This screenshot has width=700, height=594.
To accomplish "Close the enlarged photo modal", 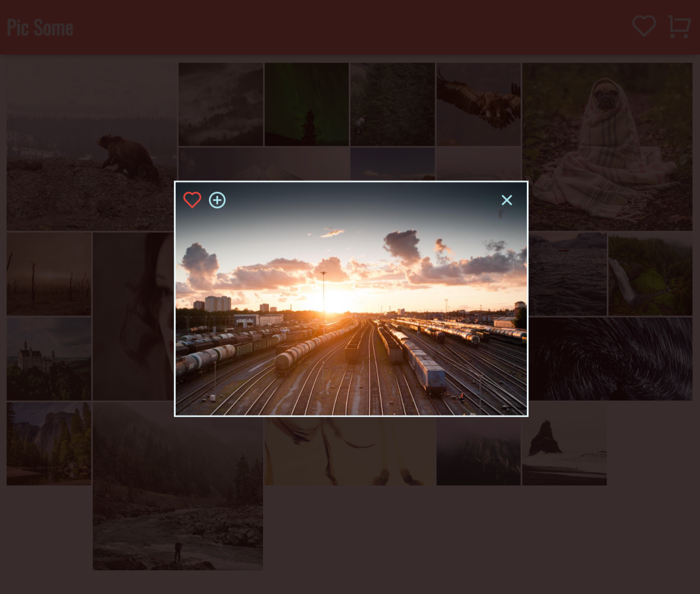I will pyautogui.click(x=506, y=201).
